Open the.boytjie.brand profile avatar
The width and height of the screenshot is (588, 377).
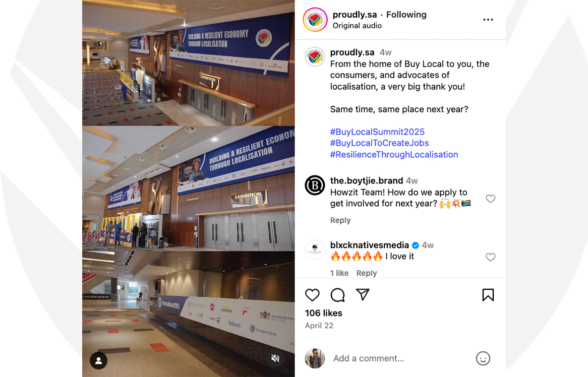tap(315, 185)
